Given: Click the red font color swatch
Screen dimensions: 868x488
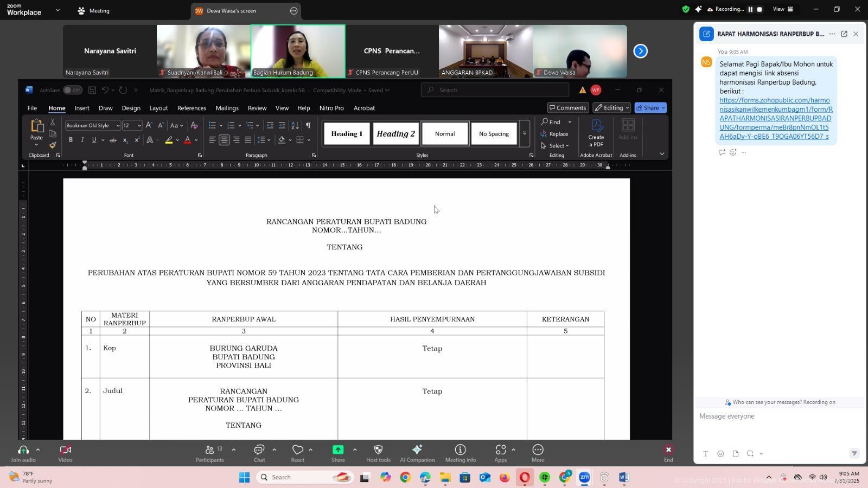Looking at the screenshot, I should pyautogui.click(x=188, y=140).
